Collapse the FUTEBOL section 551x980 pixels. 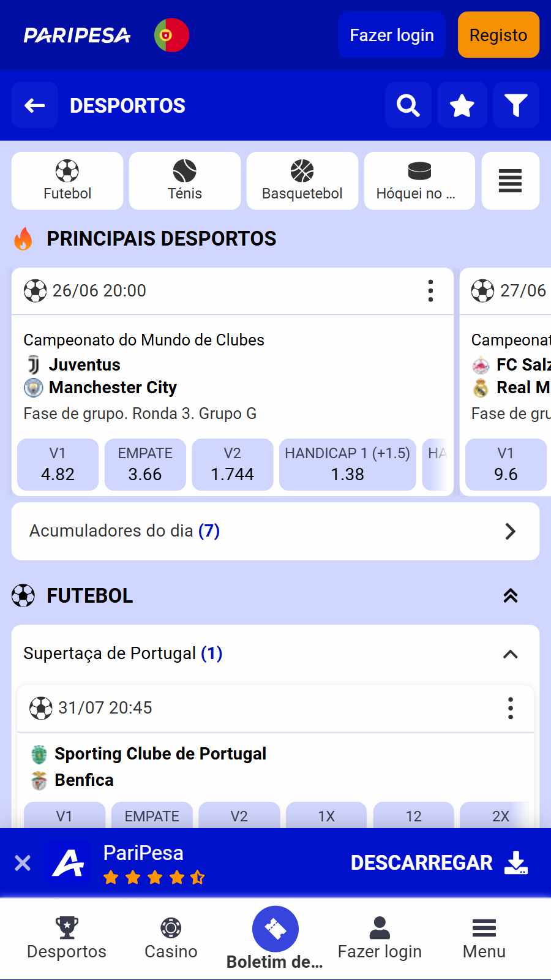pos(510,595)
